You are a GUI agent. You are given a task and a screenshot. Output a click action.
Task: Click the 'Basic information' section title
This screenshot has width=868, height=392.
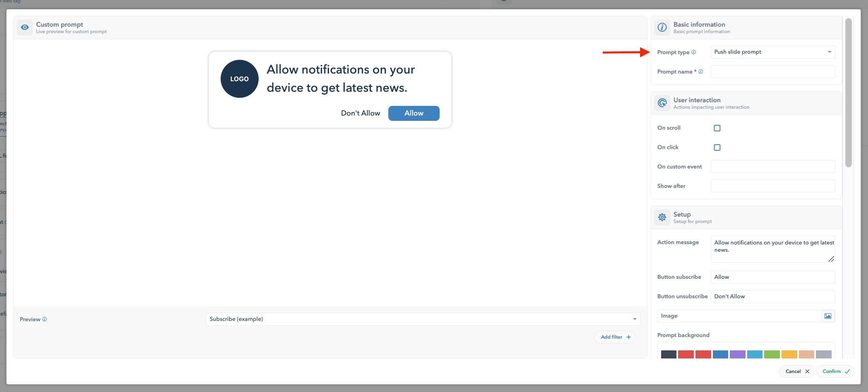click(699, 24)
